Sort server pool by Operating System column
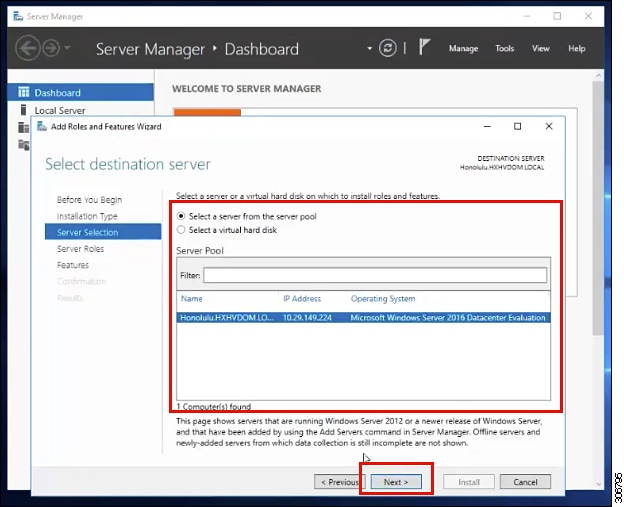This screenshot has height=507, width=624. [x=383, y=298]
